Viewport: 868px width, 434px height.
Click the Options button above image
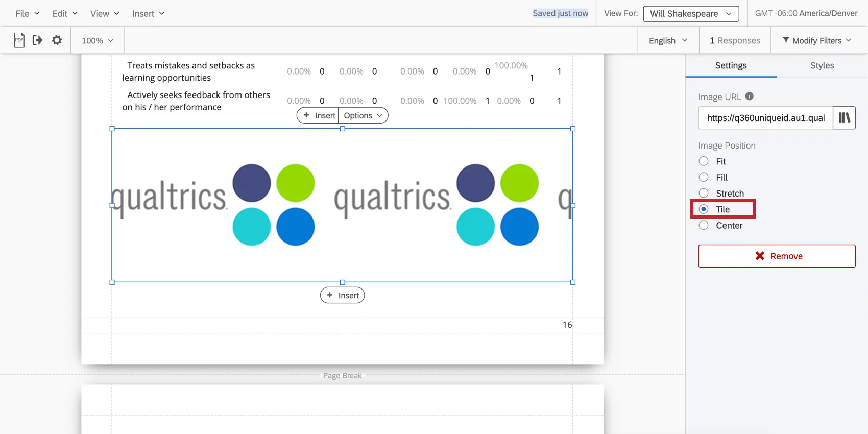[x=363, y=115]
